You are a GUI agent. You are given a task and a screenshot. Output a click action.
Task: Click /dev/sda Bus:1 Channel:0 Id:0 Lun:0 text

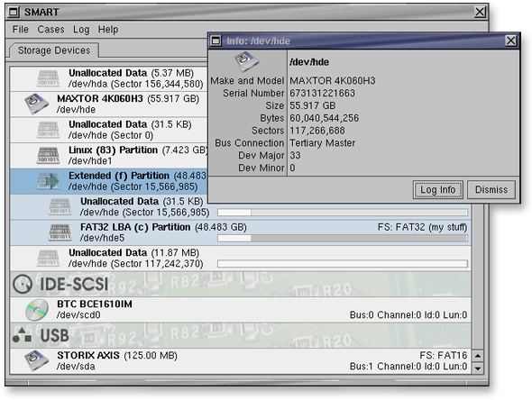(408, 367)
